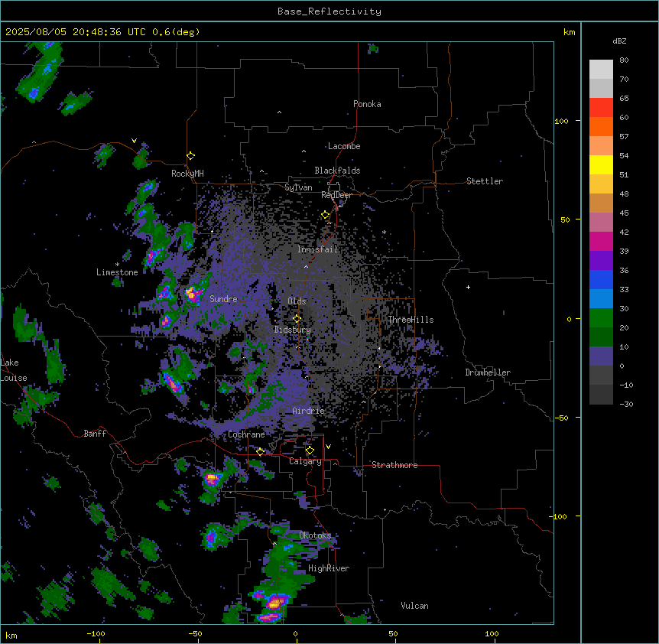
Task: Select the dark orange 57-60 dBZ legend swatch
Action: tap(601, 126)
